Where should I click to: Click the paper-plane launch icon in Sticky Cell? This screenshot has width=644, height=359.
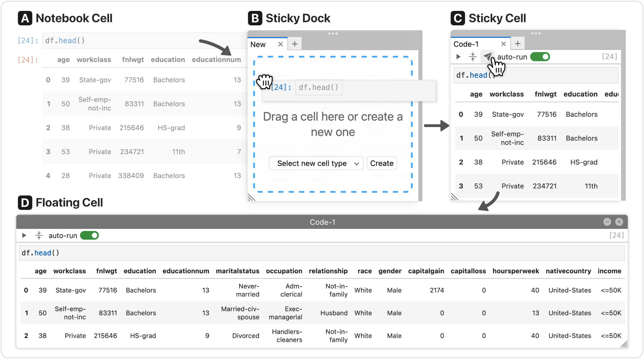[487, 56]
